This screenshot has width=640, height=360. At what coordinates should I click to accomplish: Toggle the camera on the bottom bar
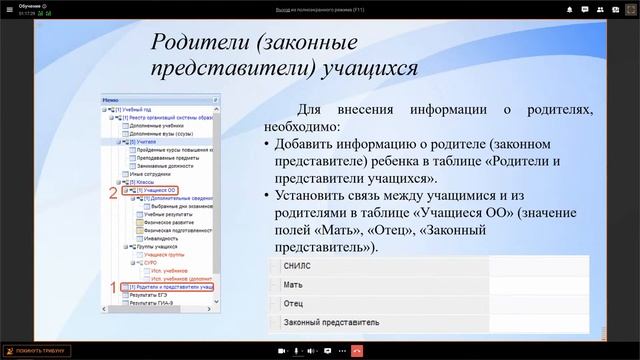click(281, 351)
